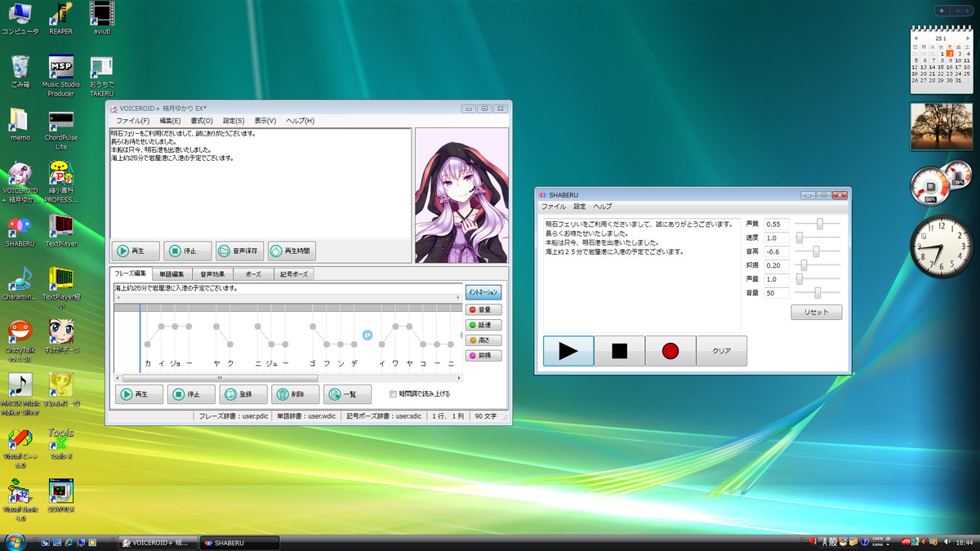Switch to フレーズ編集 tab
This screenshot has width=980, height=551.
click(129, 273)
